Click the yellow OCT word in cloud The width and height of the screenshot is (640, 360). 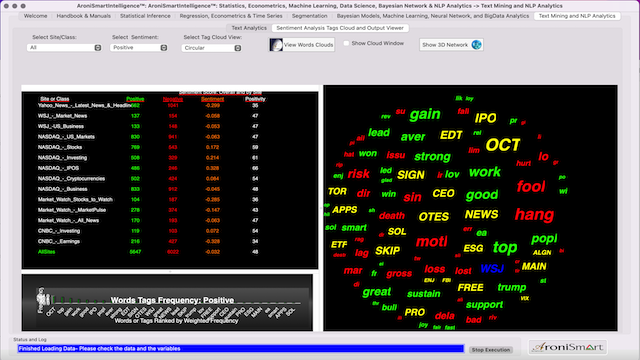503,145
